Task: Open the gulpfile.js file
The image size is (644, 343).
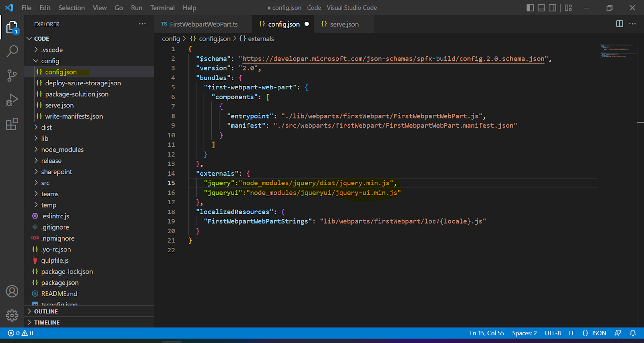Action: point(89,260)
